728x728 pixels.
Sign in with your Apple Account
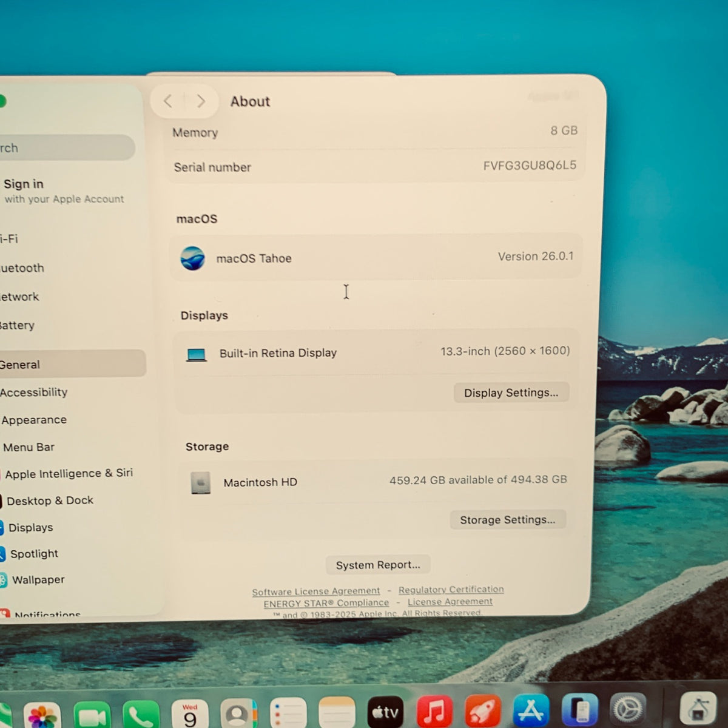64,190
